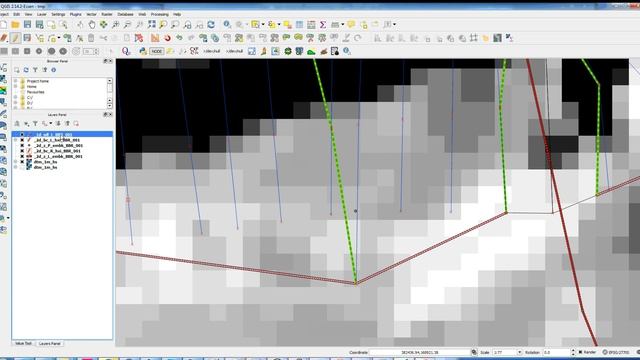Expand the Project home browser item
Image resolution: width=640 pixels, height=360 pixels.
tap(16, 81)
